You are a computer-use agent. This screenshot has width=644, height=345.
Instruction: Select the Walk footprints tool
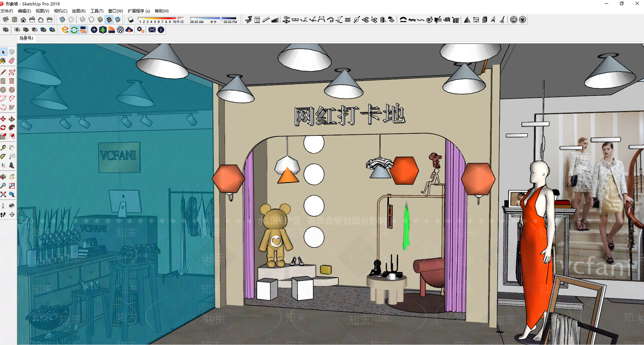tap(3, 215)
